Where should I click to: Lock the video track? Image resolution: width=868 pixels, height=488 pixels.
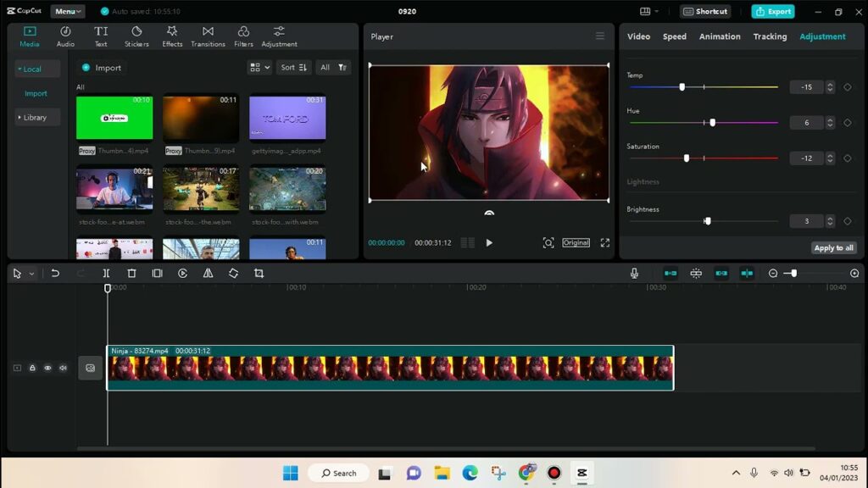point(32,368)
